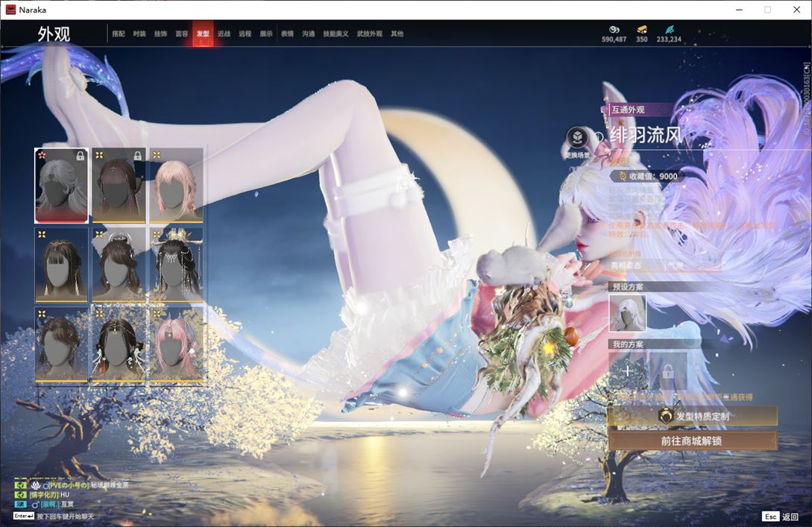Switch to the 时装 tab
The width and height of the screenshot is (812, 527).
coord(139,34)
